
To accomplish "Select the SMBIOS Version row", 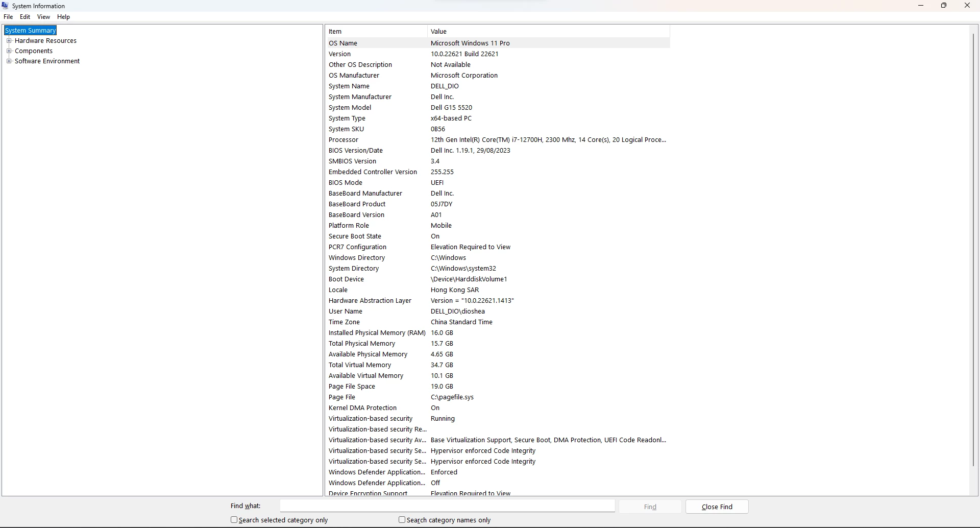I will [x=498, y=161].
